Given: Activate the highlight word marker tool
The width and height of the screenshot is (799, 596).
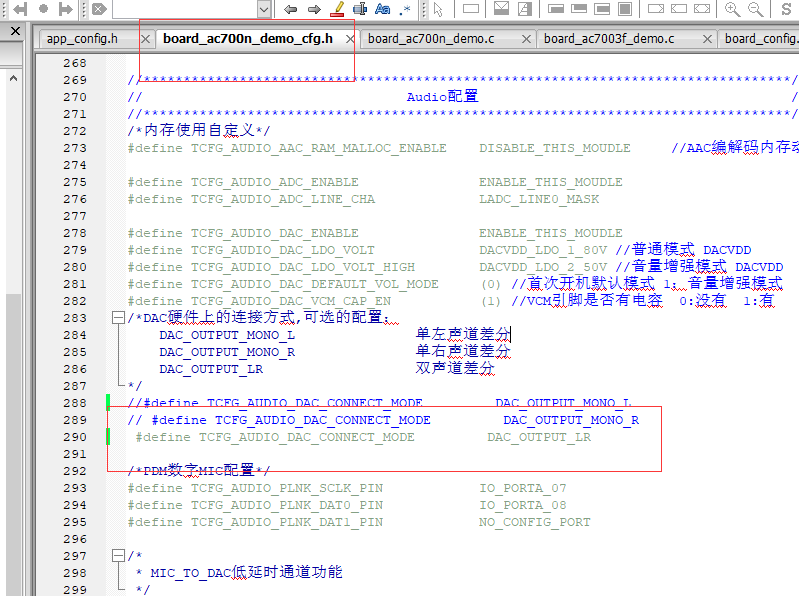Looking at the screenshot, I should (x=337, y=9).
